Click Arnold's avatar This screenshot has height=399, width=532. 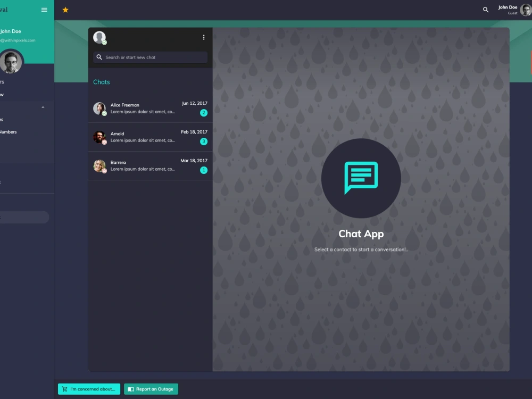click(x=99, y=137)
